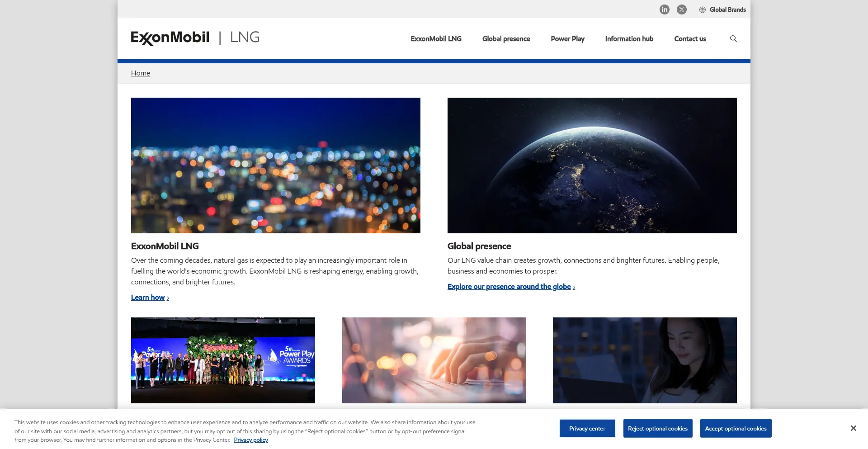Go to Contact us in the navigation
The height and width of the screenshot is (449, 868).
[x=690, y=39]
